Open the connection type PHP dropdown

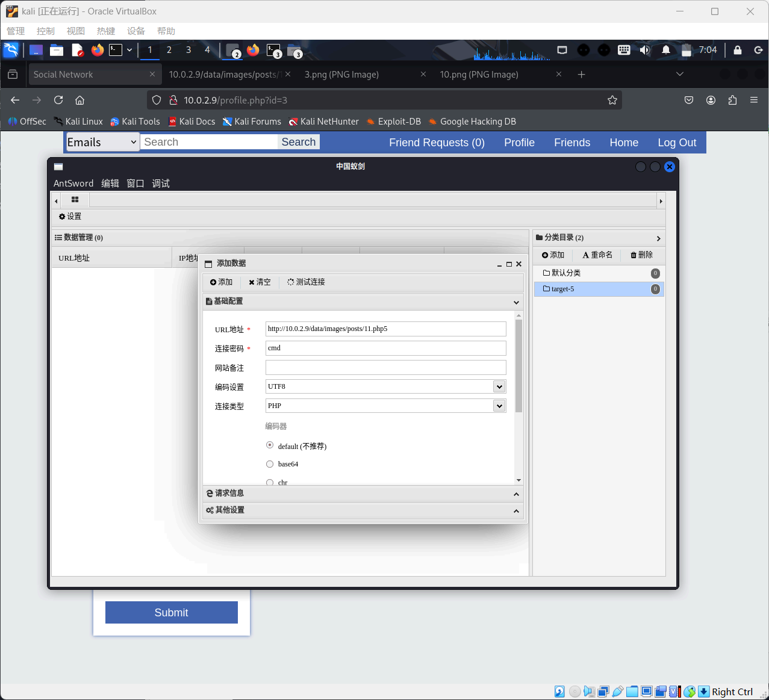pos(499,406)
